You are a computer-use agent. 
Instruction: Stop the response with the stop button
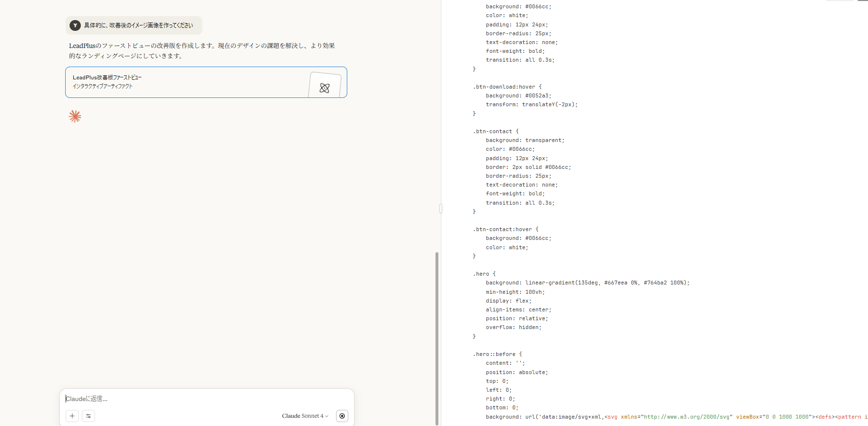(342, 416)
